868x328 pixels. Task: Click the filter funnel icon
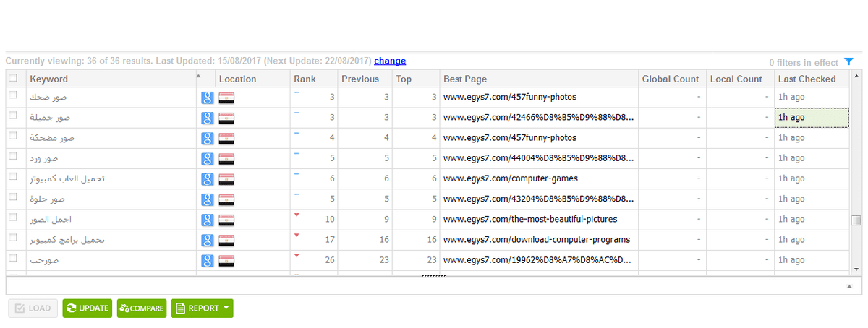click(848, 62)
